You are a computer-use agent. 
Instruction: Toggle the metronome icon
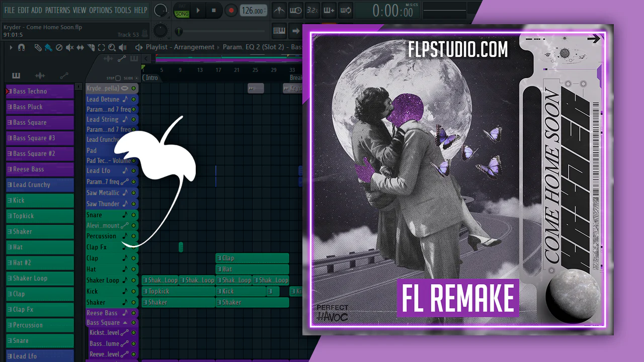tap(280, 10)
